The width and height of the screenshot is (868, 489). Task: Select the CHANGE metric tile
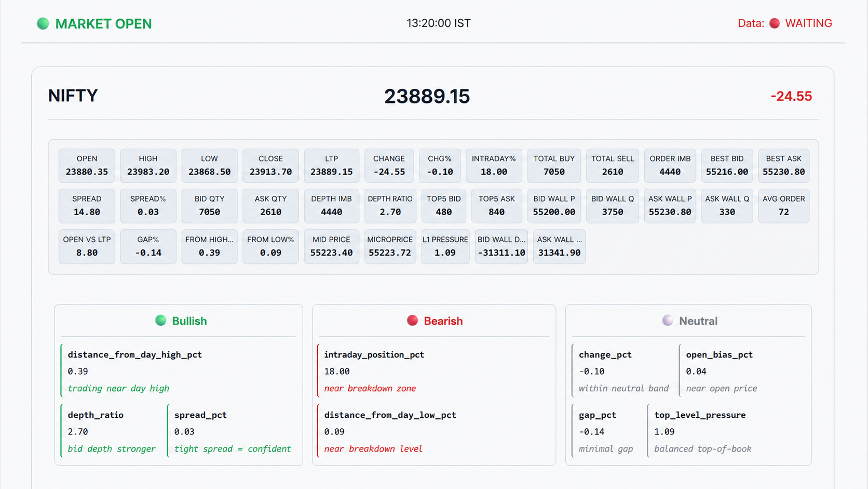click(389, 166)
